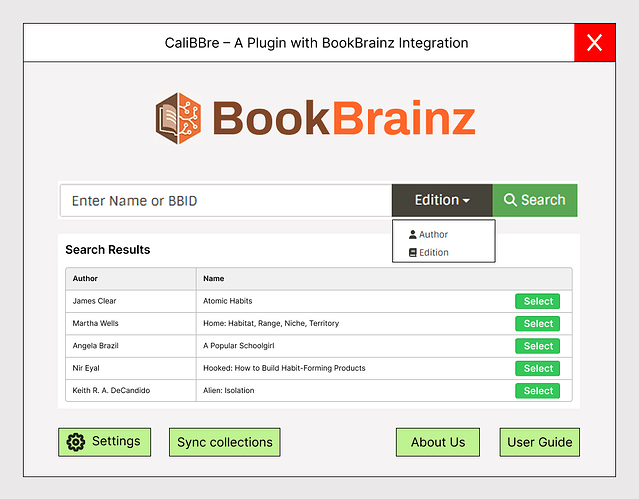639x499 pixels.
Task: Click the Home: Habitat, Range, Niche, Territory title
Action: [271, 323]
